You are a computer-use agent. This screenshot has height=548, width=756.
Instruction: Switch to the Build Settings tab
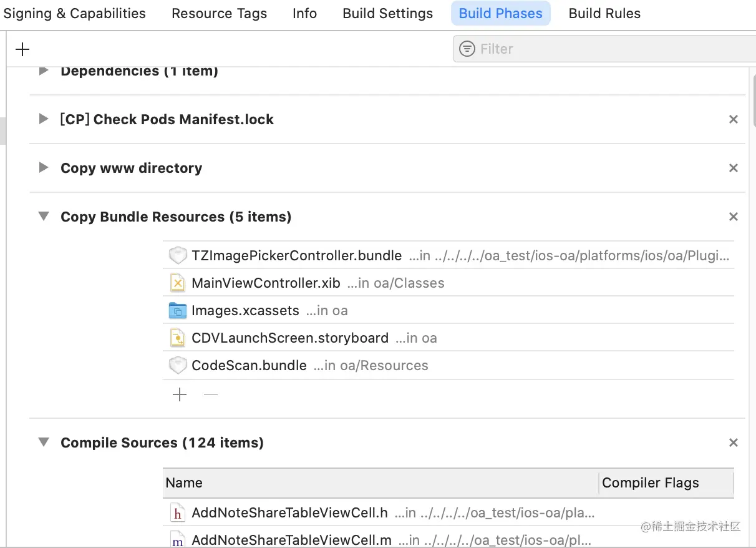pos(387,14)
